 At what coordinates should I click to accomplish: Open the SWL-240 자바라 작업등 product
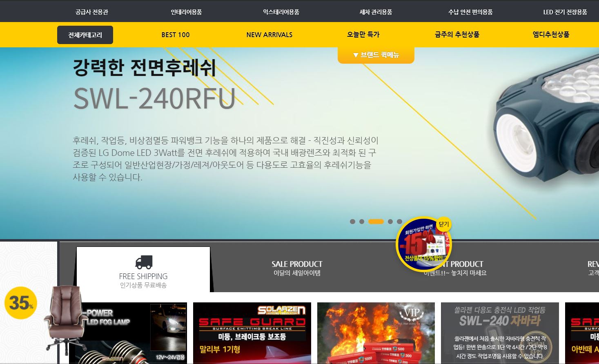click(500, 333)
